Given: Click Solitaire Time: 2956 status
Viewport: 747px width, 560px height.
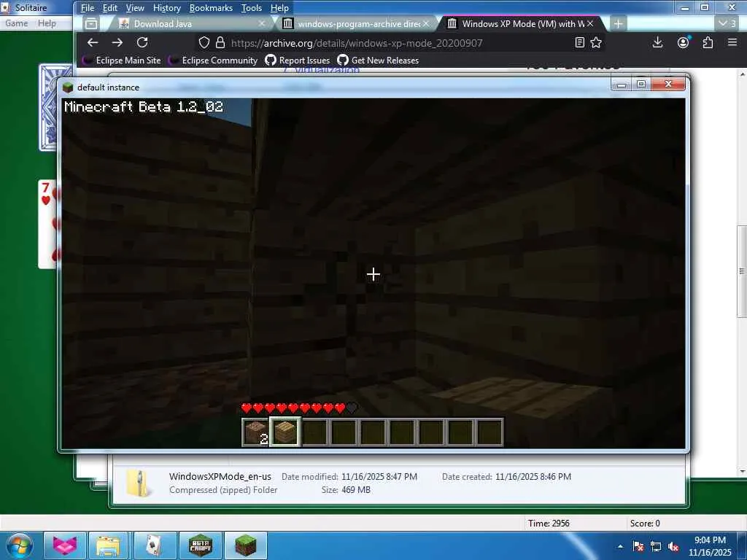Looking at the screenshot, I should tap(549, 524).
